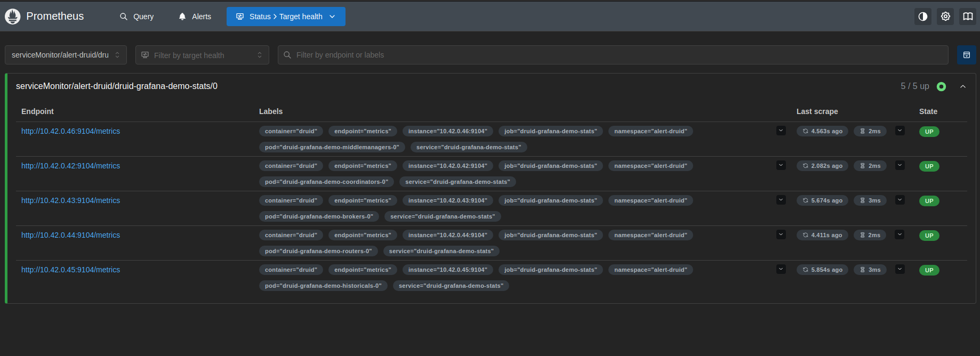Expand scrape details chevron beside 4.411s ago
The height and width of the screenshot is (356, 980).
pos(900,234)
